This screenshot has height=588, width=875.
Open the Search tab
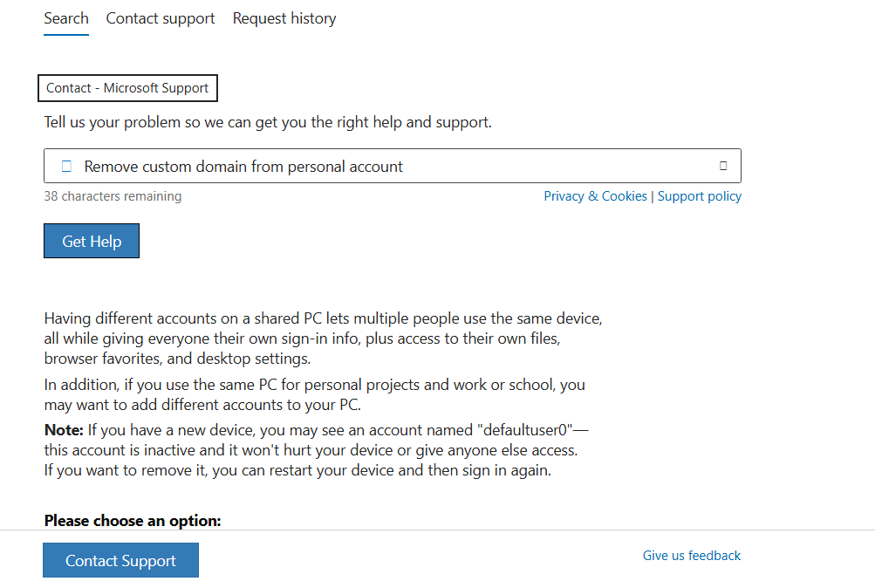tap(65, 18)
